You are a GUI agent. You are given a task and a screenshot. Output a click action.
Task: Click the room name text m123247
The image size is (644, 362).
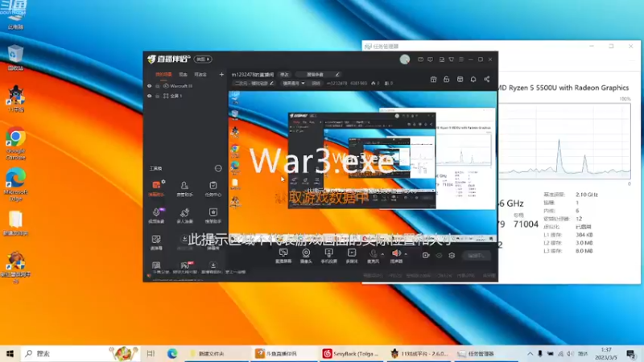coord(252,75)
